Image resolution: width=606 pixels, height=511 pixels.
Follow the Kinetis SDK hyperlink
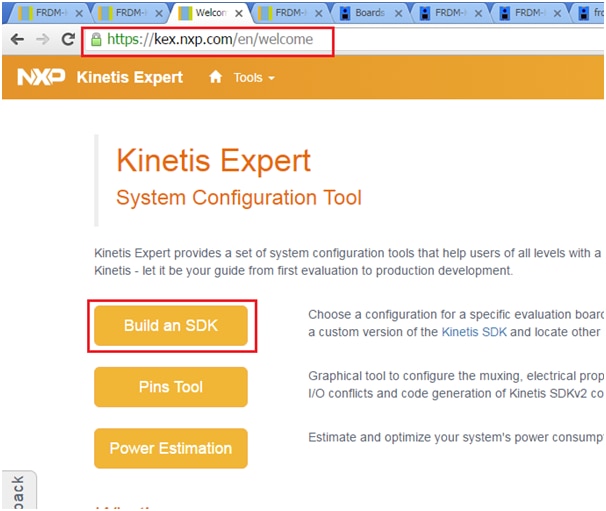click(x=474, y=332)
